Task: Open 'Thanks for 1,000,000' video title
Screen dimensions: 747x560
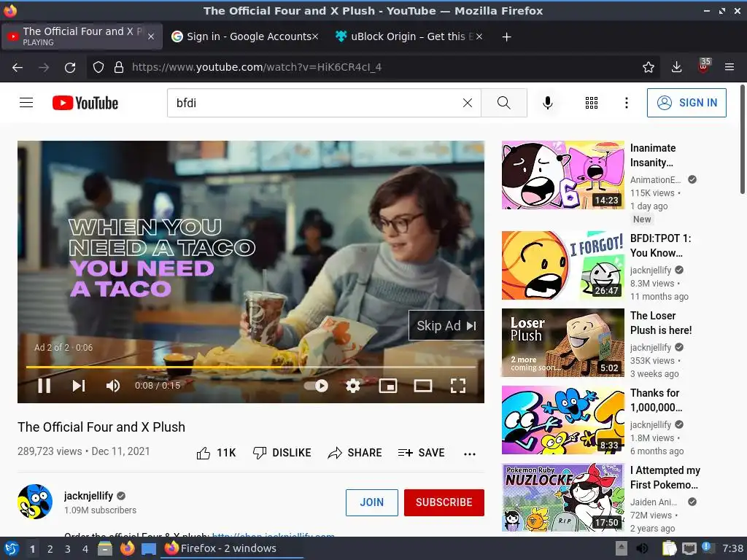Action: 656,400
